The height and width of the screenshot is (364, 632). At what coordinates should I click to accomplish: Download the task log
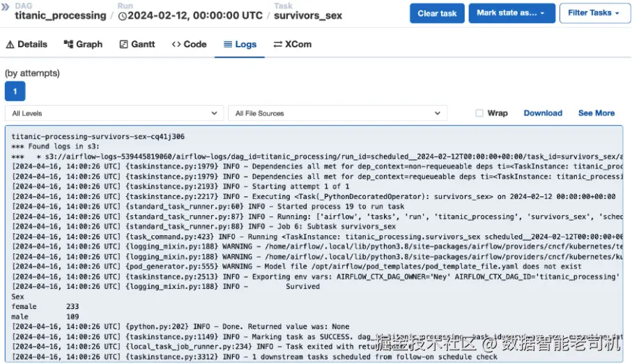(x=543, y=113)
